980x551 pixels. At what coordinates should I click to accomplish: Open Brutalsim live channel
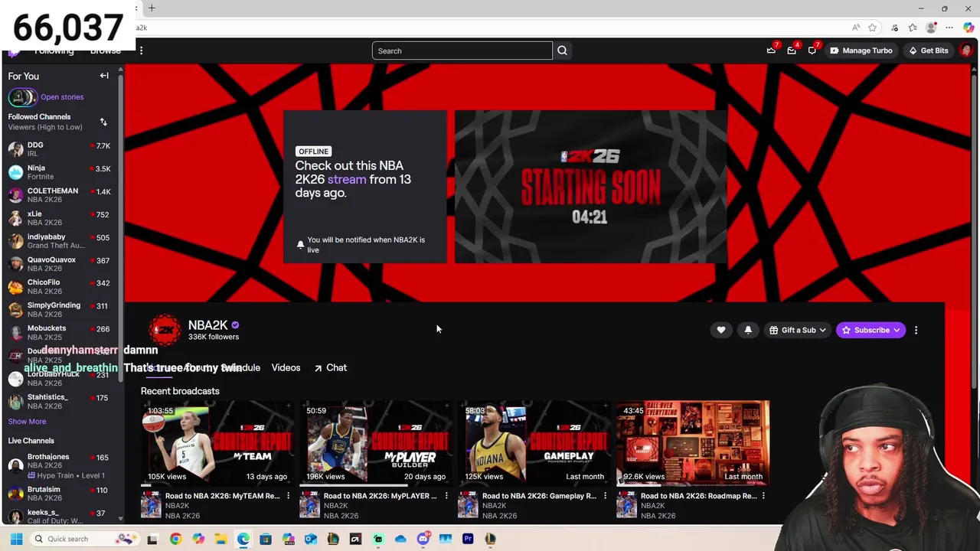click(60, 494)
